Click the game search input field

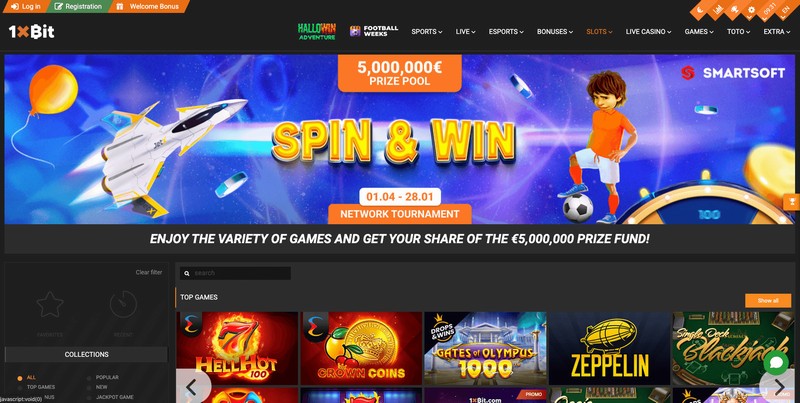[x=235, y=273]
